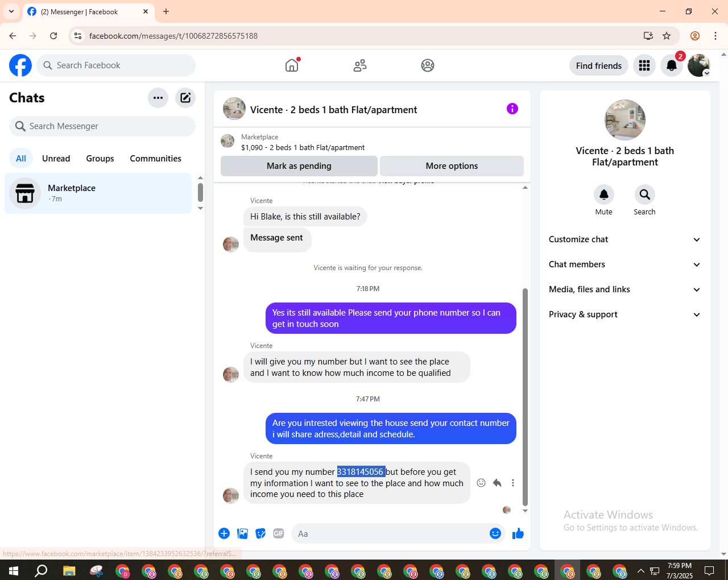728x580 pixels.
Task: Open more actions plus icon in composer
Action: 224,533
